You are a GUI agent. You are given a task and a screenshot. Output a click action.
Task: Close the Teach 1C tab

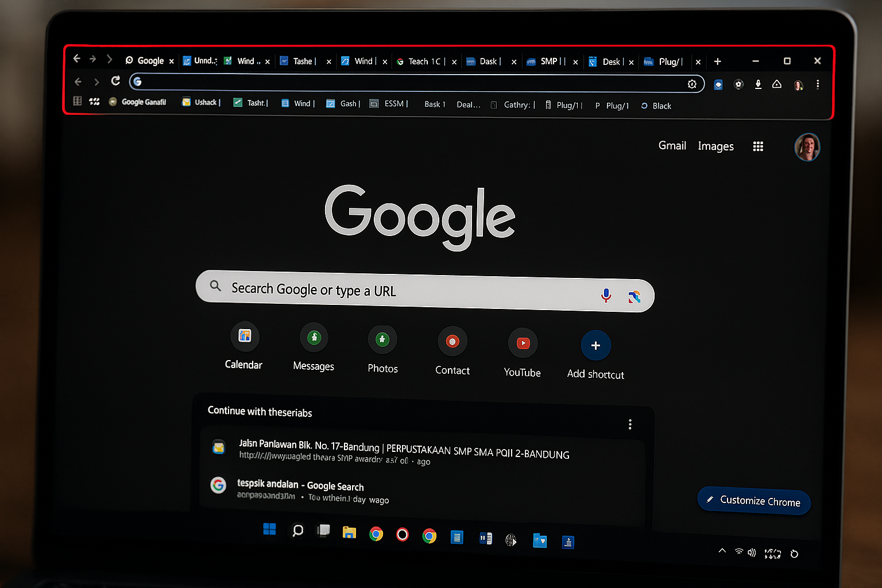pos(454,62)
